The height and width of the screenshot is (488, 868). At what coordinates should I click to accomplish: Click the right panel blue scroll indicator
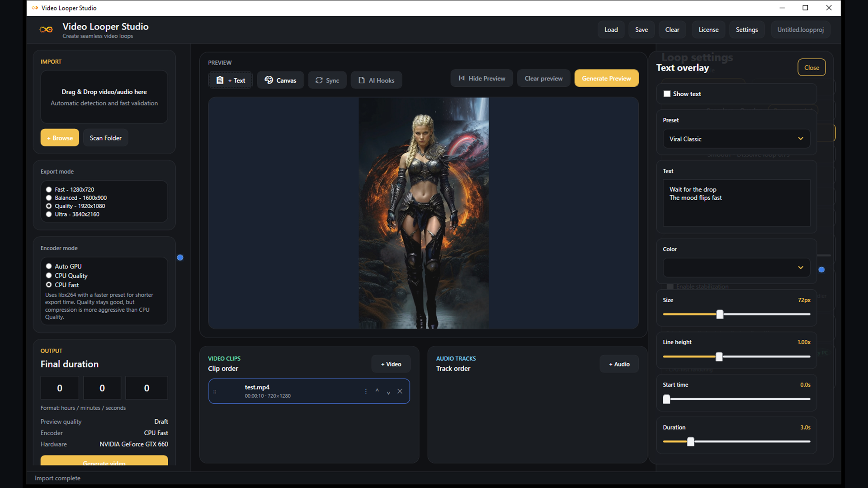coord(821,270)
